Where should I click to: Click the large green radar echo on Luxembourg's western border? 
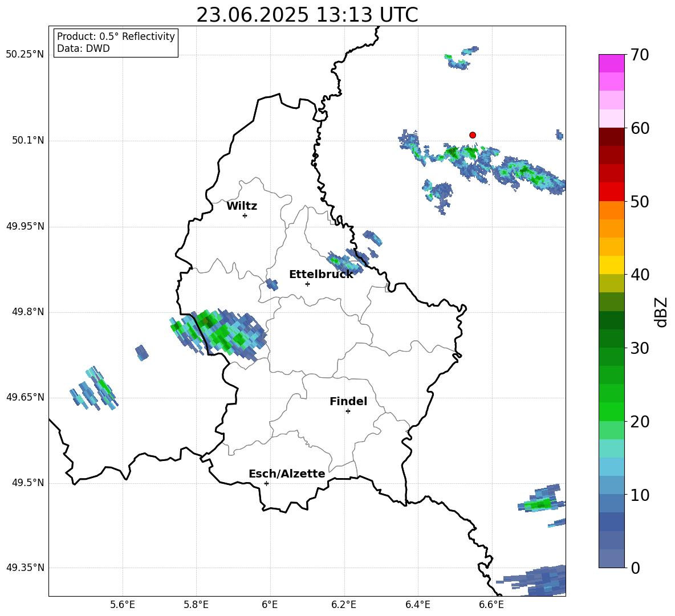[219, 334]
